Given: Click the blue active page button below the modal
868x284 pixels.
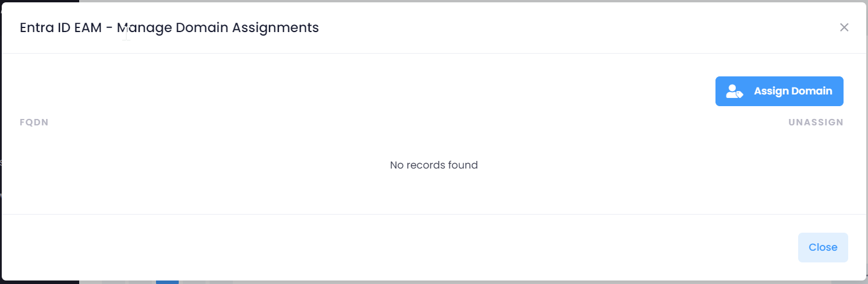Looking at the screenshot, I should pyautogui.click(x=167, y=282).
